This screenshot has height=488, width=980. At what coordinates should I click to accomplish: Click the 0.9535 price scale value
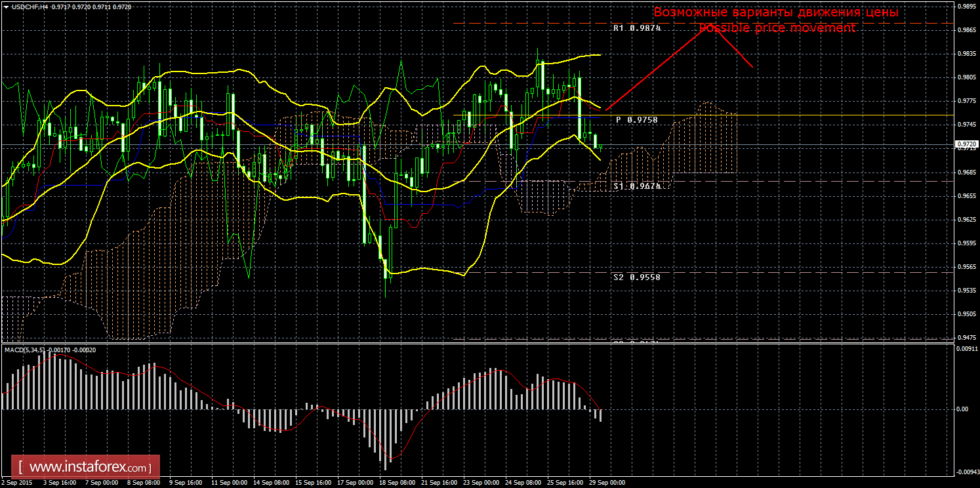(966, 291)
